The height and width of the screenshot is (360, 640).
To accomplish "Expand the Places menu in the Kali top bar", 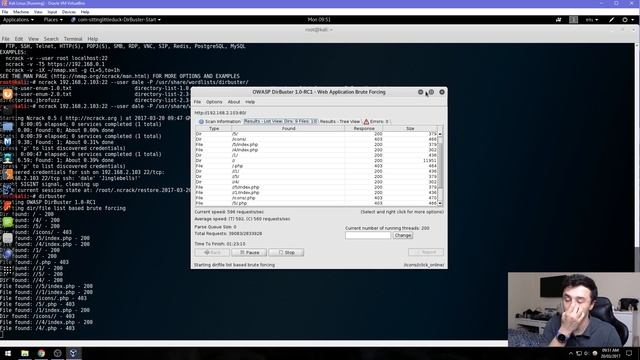I will click(x=53, y=20).
